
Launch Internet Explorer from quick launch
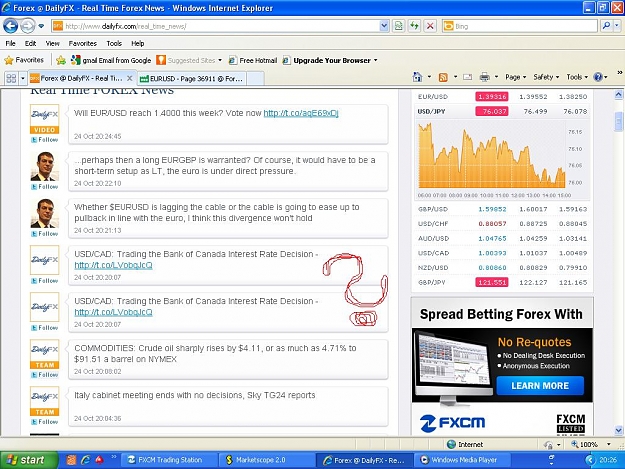(85, 460)
